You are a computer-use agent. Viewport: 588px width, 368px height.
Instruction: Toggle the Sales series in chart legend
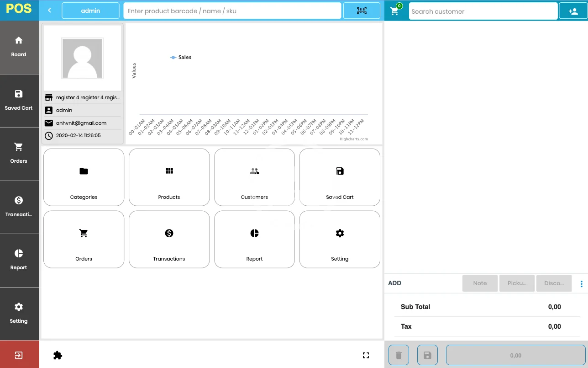(x=181, y=57)
